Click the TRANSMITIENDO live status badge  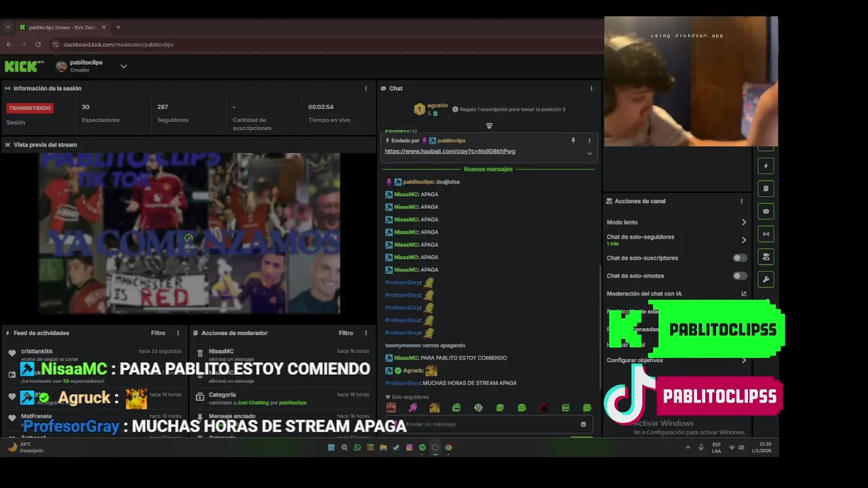[30, 108]
